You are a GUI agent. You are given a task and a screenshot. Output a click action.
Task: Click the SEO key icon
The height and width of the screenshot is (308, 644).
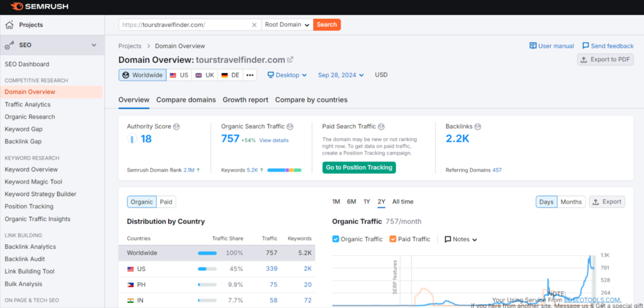click(x=9, y=45)
